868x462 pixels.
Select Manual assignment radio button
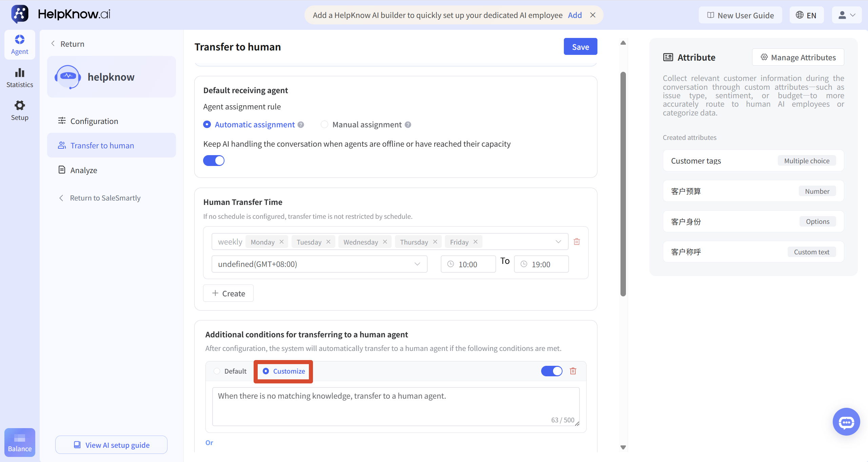click(x=324, y=125)
